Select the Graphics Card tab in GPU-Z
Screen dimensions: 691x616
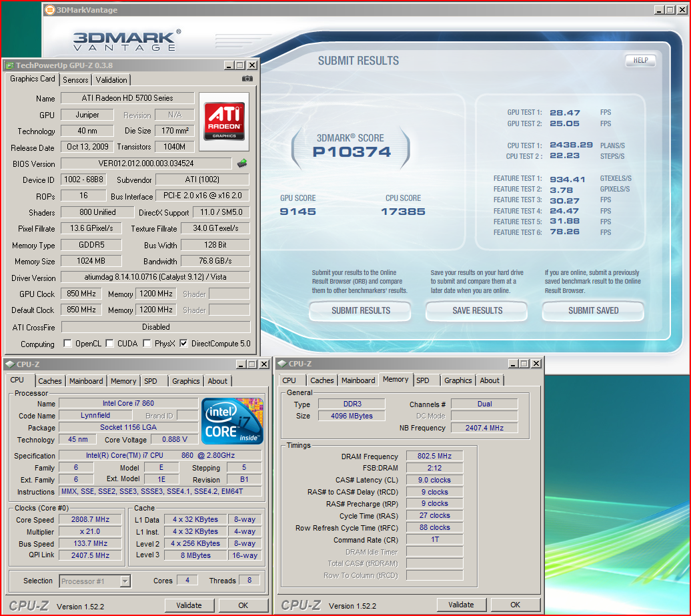click(33, 79)
